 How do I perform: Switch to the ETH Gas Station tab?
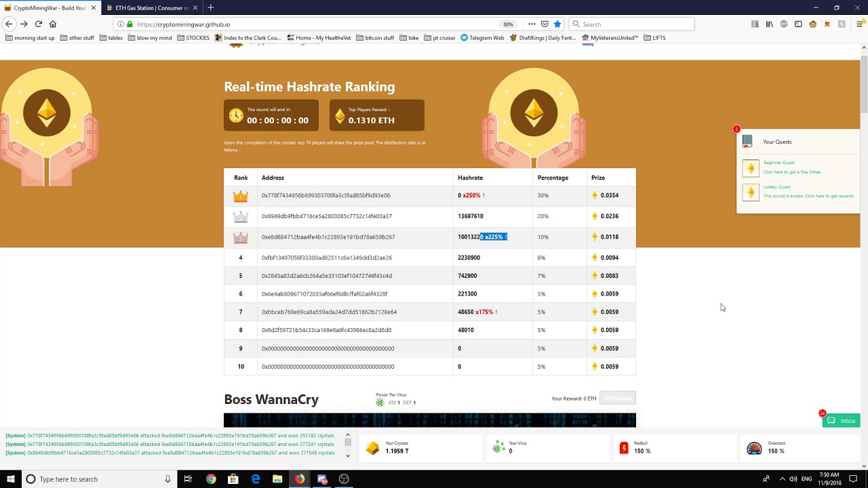151,7
